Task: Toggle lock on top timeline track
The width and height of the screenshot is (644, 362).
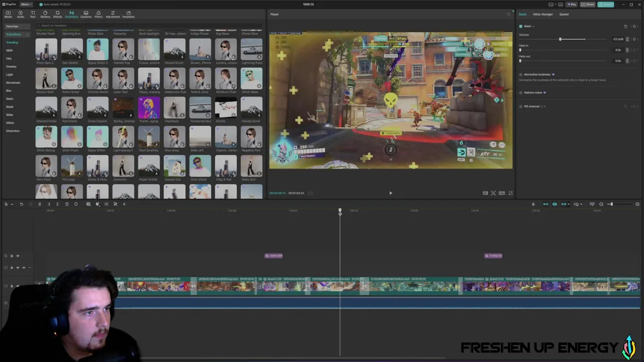Action: pyautogui.click(x=12, y=256)
